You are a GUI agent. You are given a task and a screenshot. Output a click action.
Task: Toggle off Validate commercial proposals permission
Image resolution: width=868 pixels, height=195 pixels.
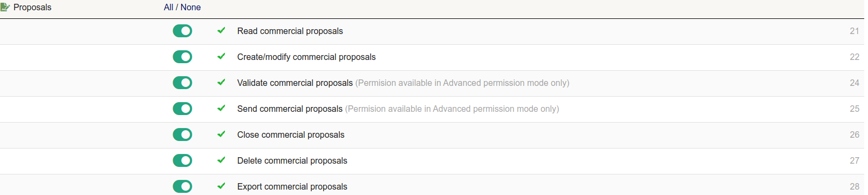(182, 83)
